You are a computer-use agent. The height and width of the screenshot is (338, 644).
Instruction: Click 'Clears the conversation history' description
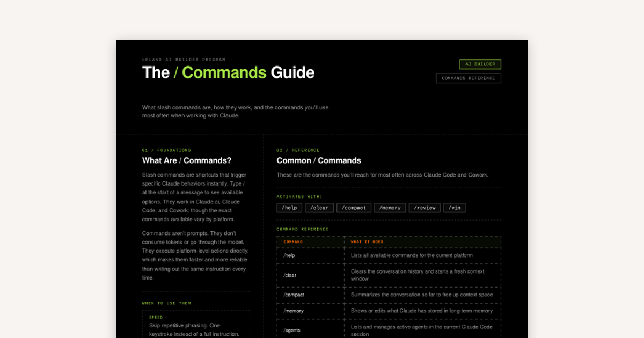click(418, 275)
